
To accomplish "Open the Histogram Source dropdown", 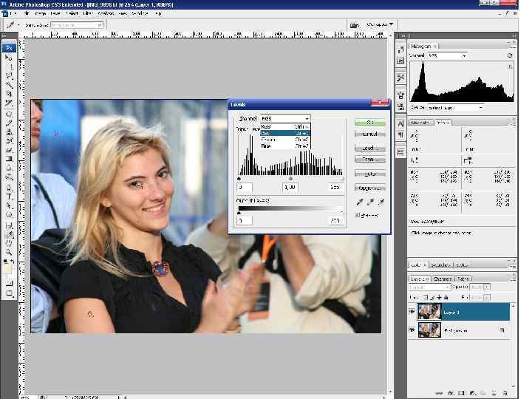I will [x=454, y=108].
